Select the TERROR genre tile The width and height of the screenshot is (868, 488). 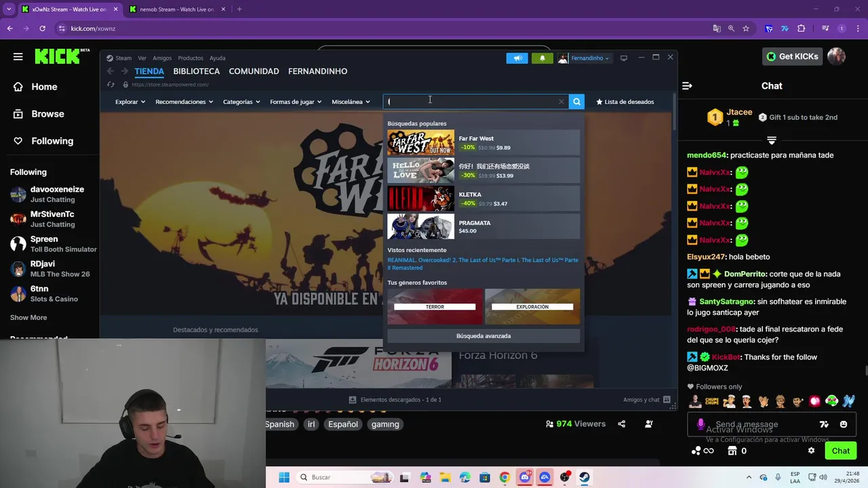(435, 306)
